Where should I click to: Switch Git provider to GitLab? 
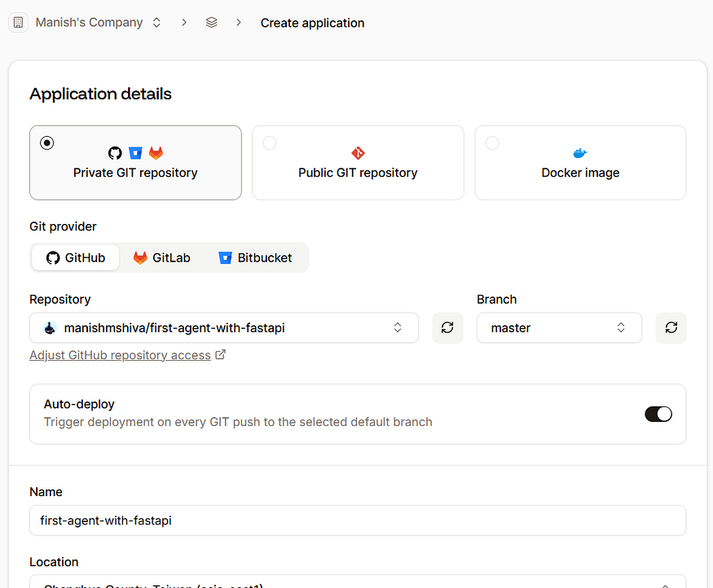[x=161, y=257]
